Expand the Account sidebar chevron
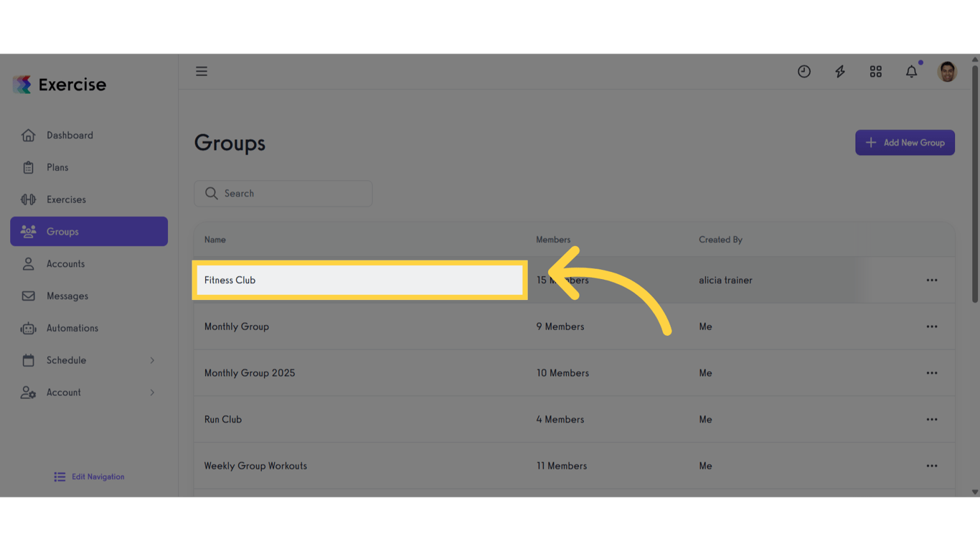 pyautogui.click(x=152, y=392)
